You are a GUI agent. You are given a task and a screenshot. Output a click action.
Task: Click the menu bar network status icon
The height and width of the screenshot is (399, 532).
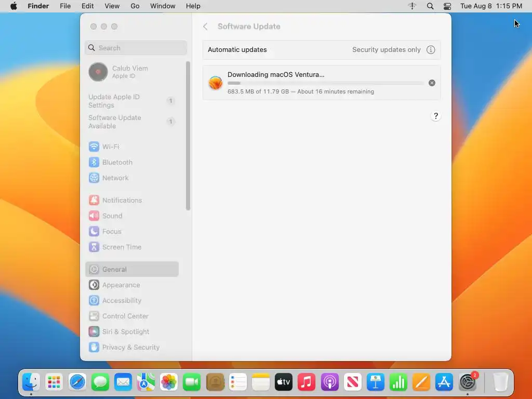coord(412,6)
